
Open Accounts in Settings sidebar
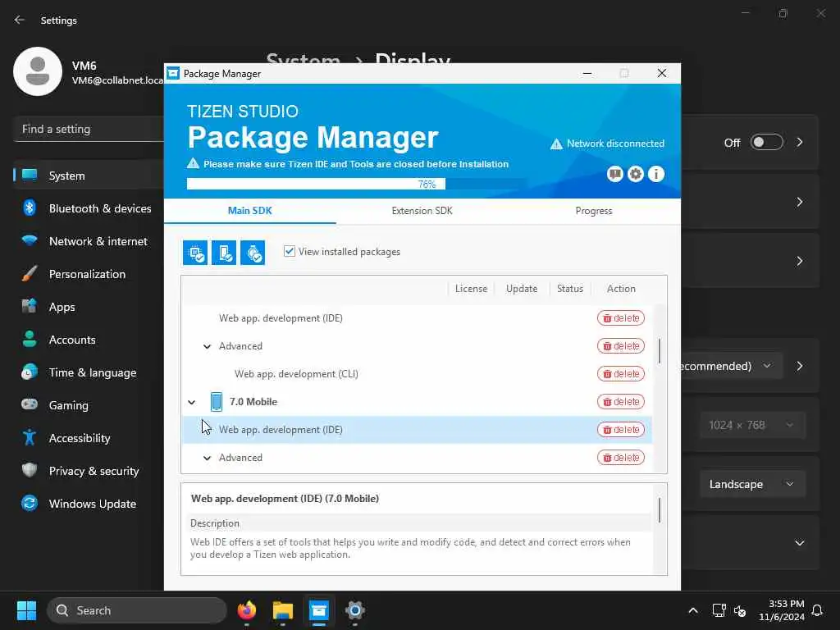click(88, 340)
